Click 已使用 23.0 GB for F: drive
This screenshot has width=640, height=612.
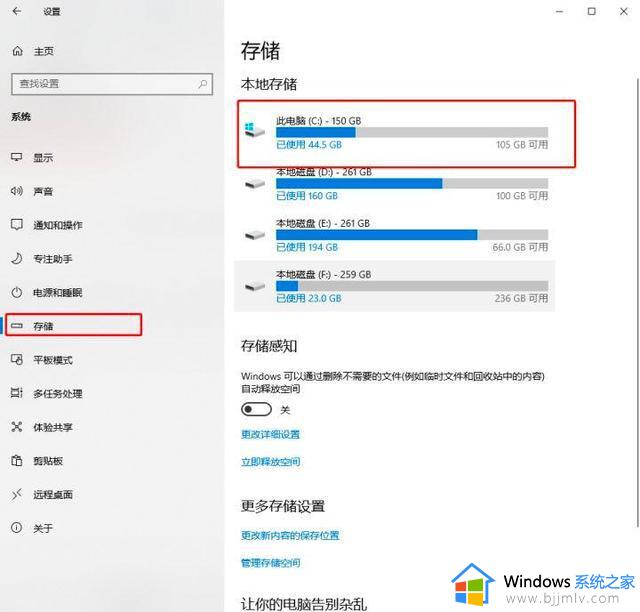point(309,298)
